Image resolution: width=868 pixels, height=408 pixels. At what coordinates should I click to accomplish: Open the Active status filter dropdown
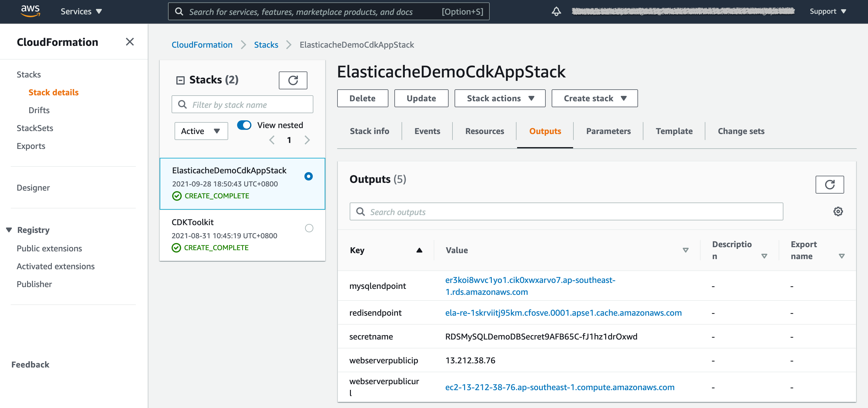[x=201, y=131]
